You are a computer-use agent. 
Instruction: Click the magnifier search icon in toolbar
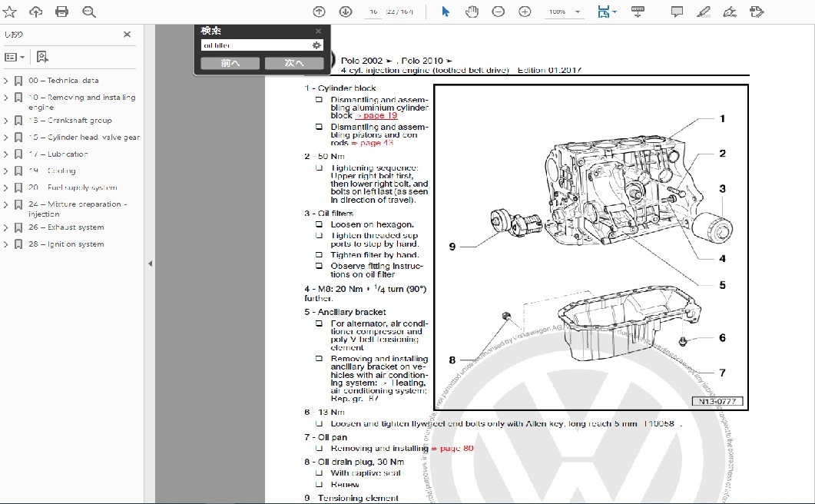(89, 12)
